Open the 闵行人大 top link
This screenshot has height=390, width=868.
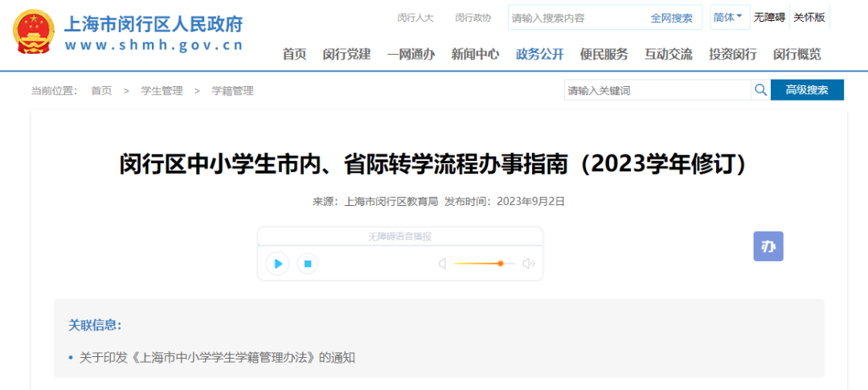tap(415, 18)
